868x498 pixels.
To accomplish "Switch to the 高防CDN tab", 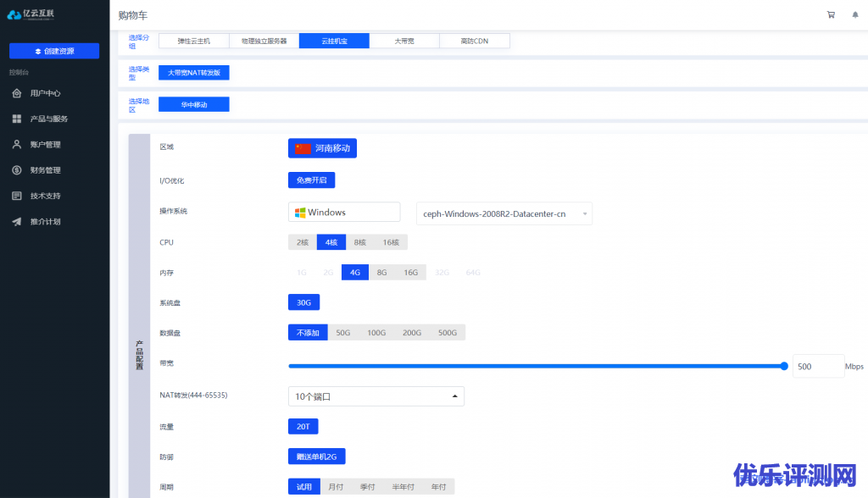I will (x=474, y=41).
